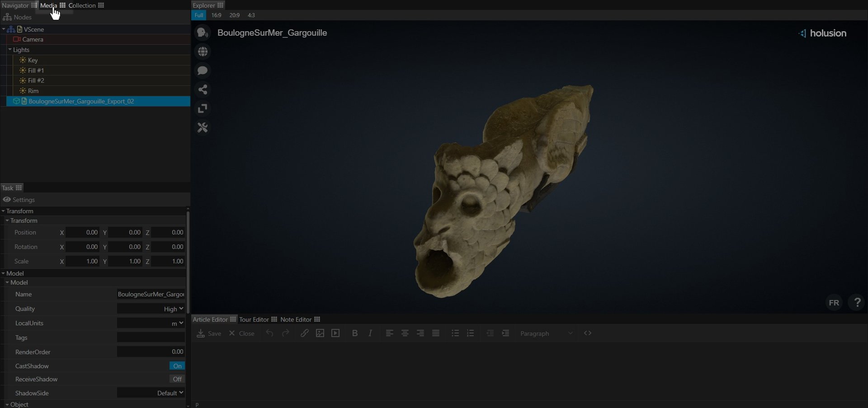Center align text
Image resolution: width=868 pixels, height=408 pixels.
coord(405,333)
